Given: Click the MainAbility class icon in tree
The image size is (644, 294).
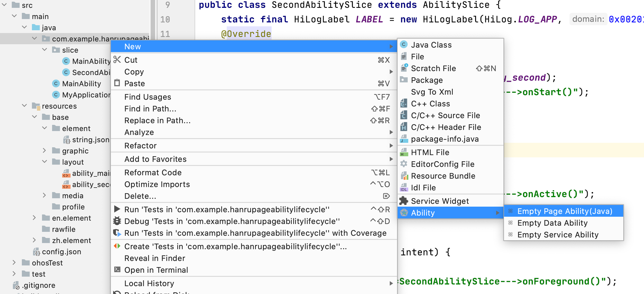Looking at the screenshot, I should pyautogui.click(x=56, y=84).
